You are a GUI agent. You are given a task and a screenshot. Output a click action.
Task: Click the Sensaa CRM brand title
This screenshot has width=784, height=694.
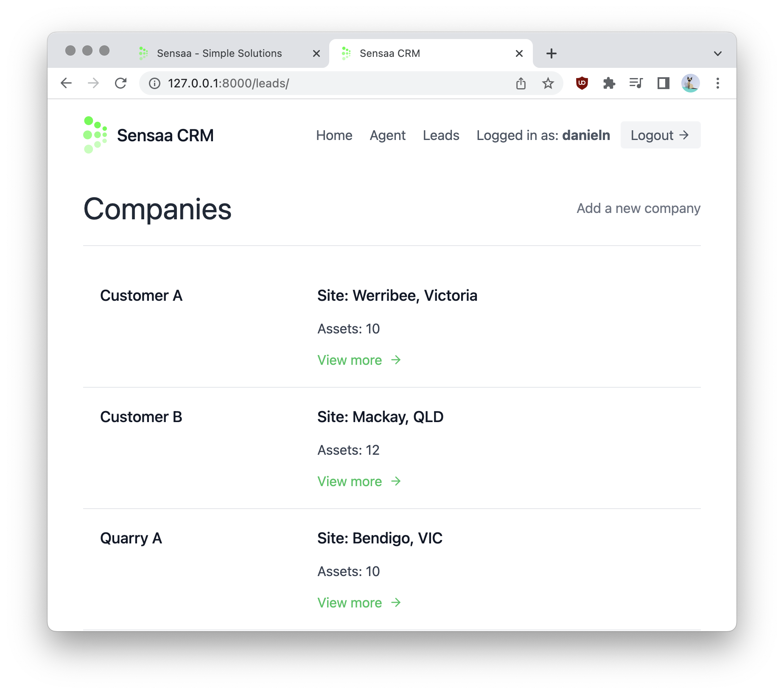(x=165, y=135)
